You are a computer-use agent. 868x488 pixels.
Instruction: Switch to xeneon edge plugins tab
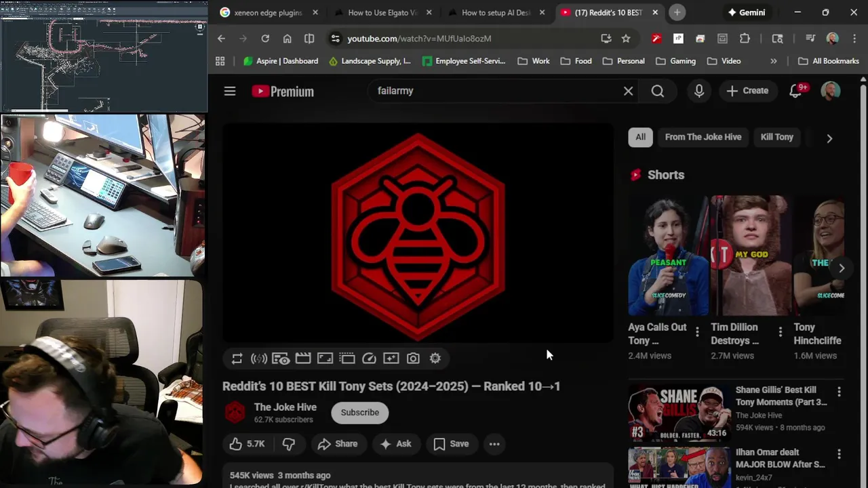coord(269,12)
